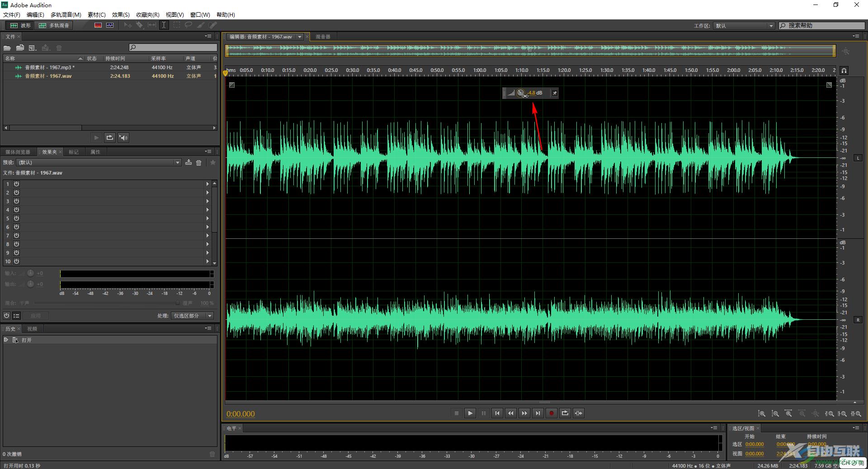868x469 pixels.
Task: Open the Files panel options menu
Action: [208, 36]
